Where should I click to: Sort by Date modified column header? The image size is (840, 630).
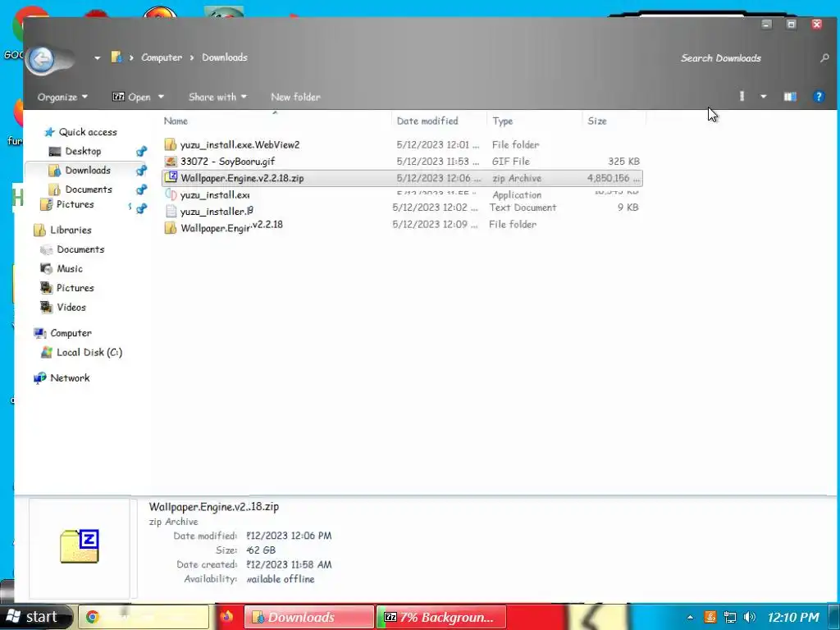click(x=427, y=121)
